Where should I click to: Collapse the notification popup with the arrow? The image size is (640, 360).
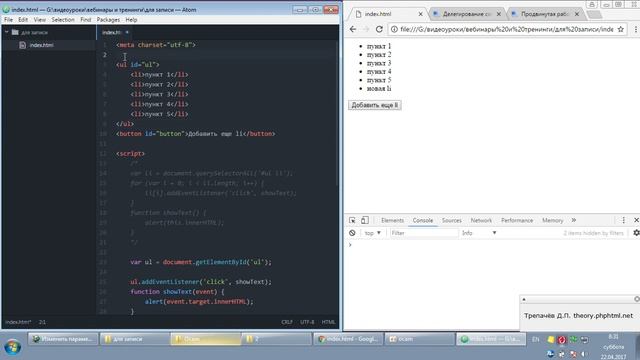[524, 300]
